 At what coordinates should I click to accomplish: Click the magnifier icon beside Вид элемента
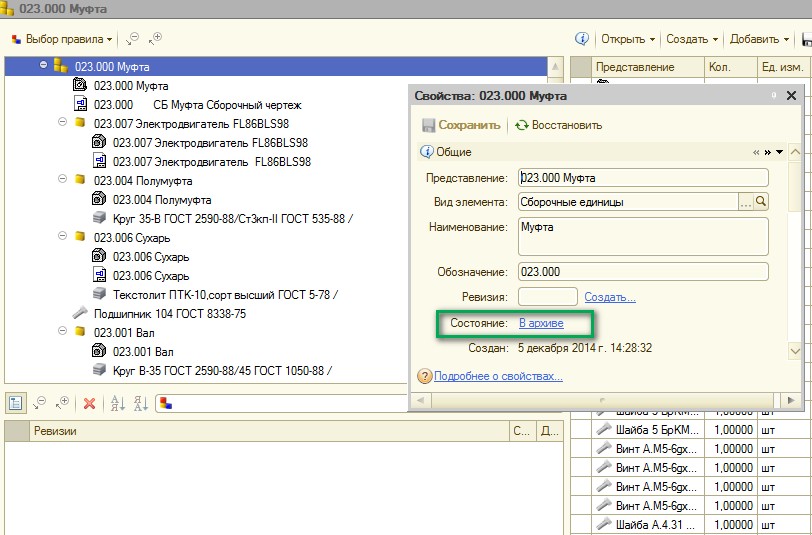761,201
